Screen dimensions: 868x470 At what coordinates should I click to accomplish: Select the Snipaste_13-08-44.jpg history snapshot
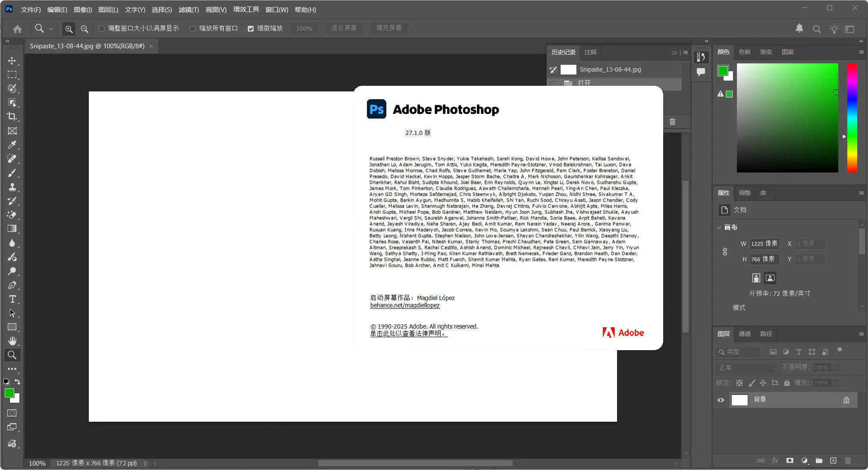point(610,69)
